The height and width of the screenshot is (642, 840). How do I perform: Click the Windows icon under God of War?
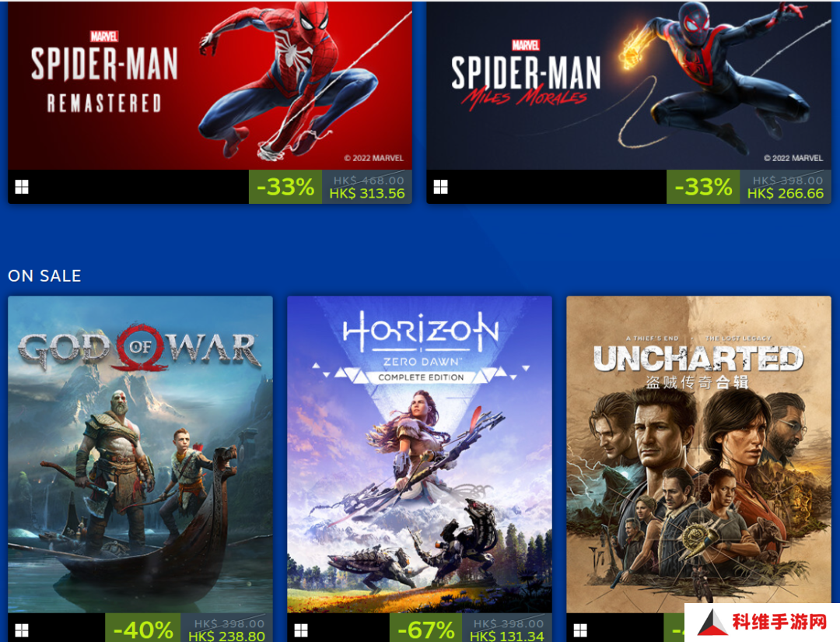pyautogui.click(x=22, y=630)
